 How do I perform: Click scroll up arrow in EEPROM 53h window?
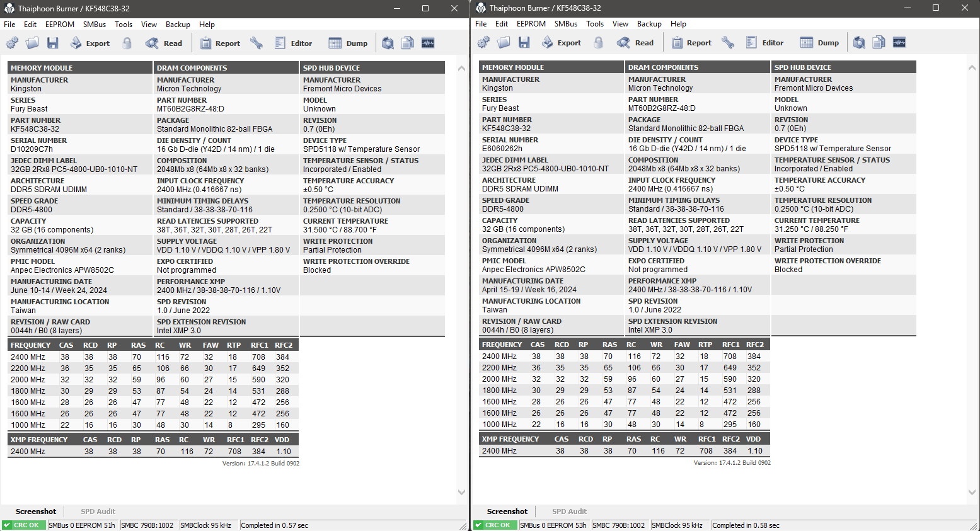(972, 67)
